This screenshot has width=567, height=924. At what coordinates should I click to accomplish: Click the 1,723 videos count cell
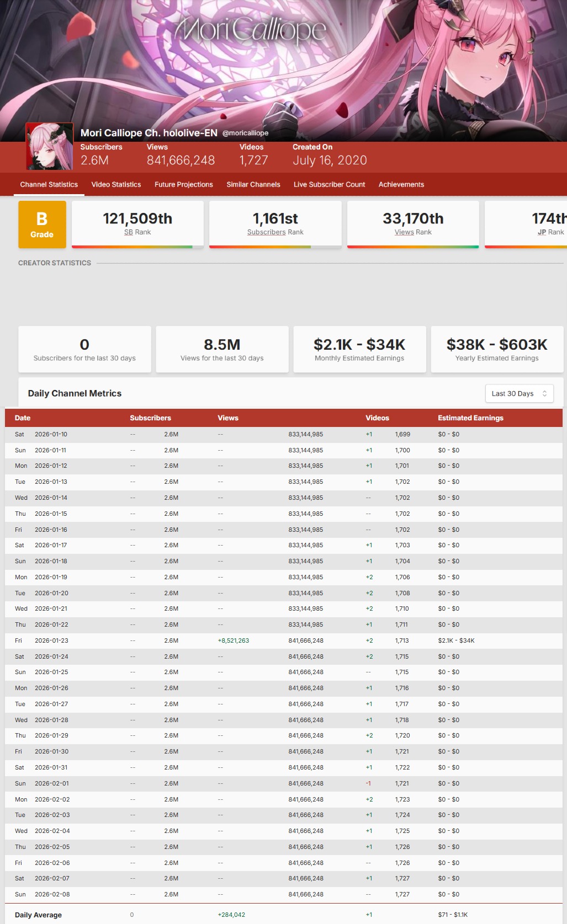pos(402,799)
